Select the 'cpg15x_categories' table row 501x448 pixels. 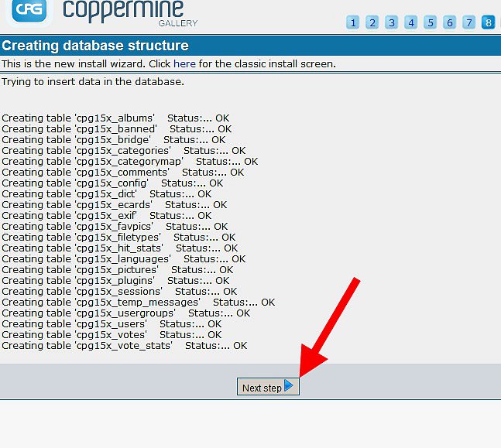point(124,151)
